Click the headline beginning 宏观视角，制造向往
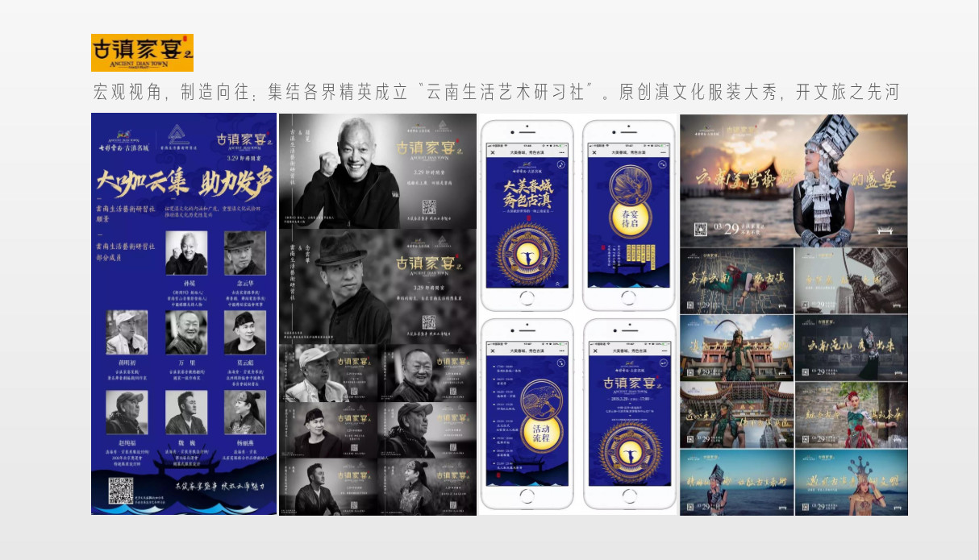 point(496,92)
